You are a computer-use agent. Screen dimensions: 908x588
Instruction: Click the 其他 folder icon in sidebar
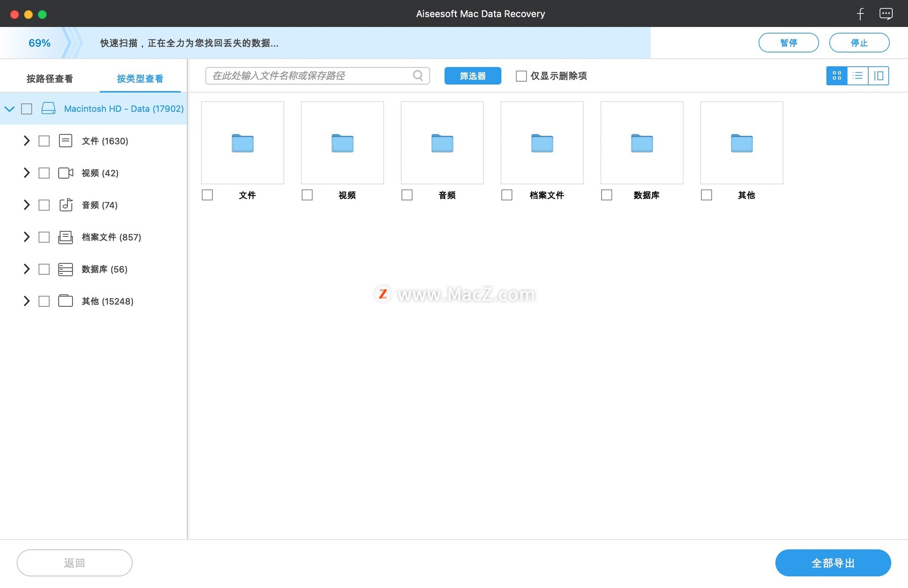65,301
